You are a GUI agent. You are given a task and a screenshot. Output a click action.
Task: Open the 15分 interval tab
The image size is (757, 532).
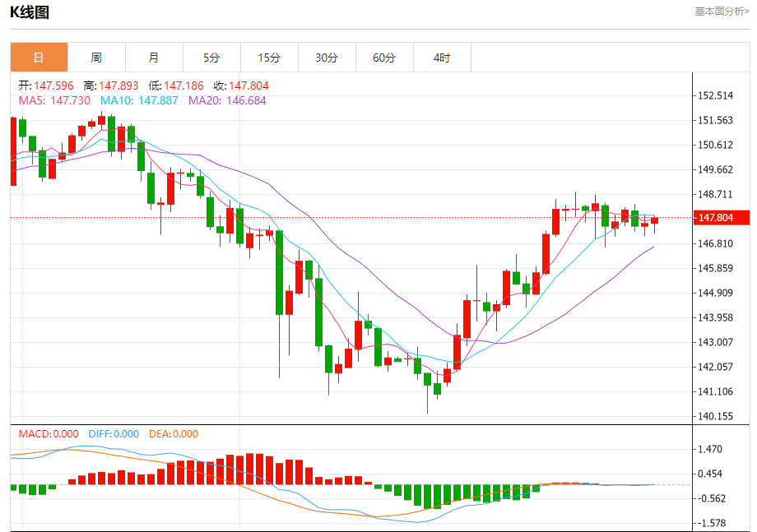click(x=269, y=58)
